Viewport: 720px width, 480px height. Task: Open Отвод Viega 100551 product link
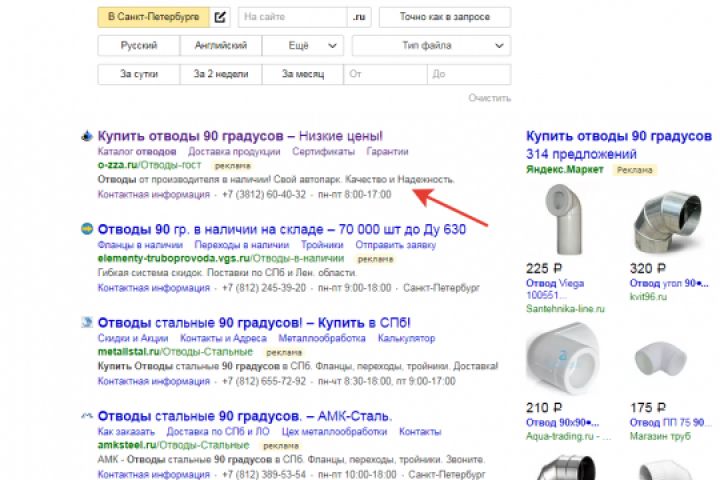555,289
